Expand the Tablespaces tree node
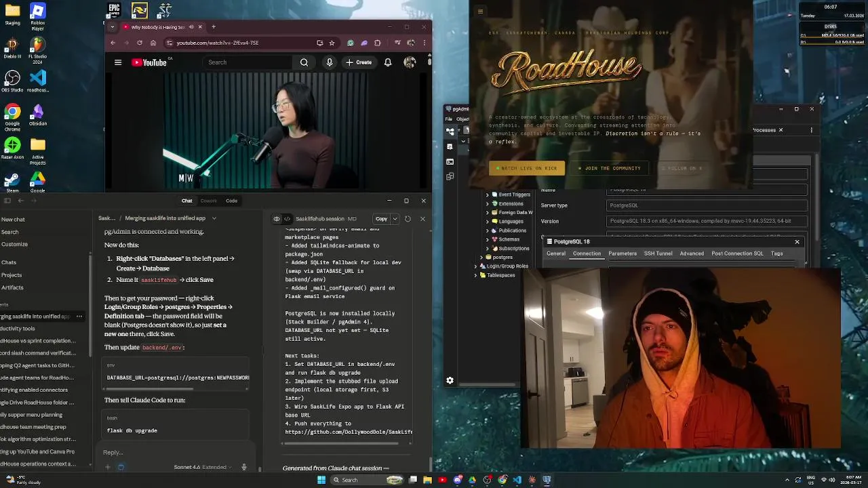 (x=475, y=275)
